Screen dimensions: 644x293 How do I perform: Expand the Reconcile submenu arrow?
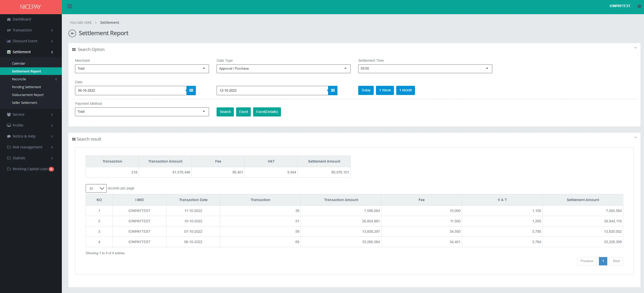56,79
